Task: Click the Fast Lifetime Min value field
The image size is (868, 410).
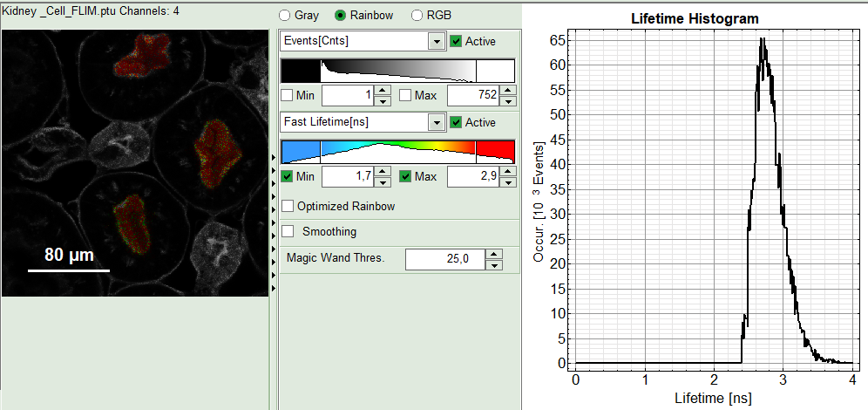Action: click(347, 177)
